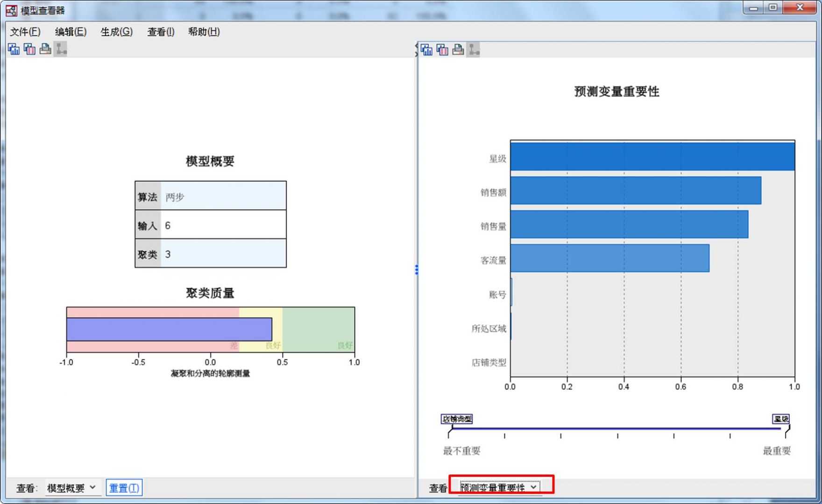Screen dimensions: 822x504
Task: Open the 生成(G) menu
Action: tap(116, 32)
